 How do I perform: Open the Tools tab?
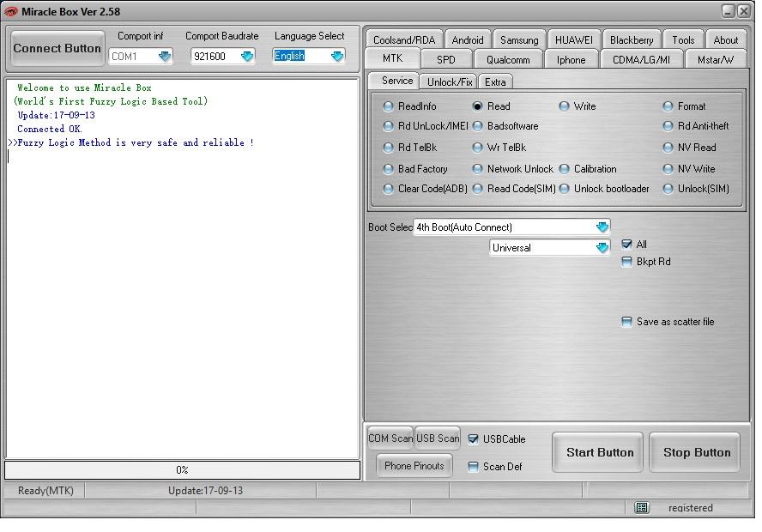(x=683, y=40)
